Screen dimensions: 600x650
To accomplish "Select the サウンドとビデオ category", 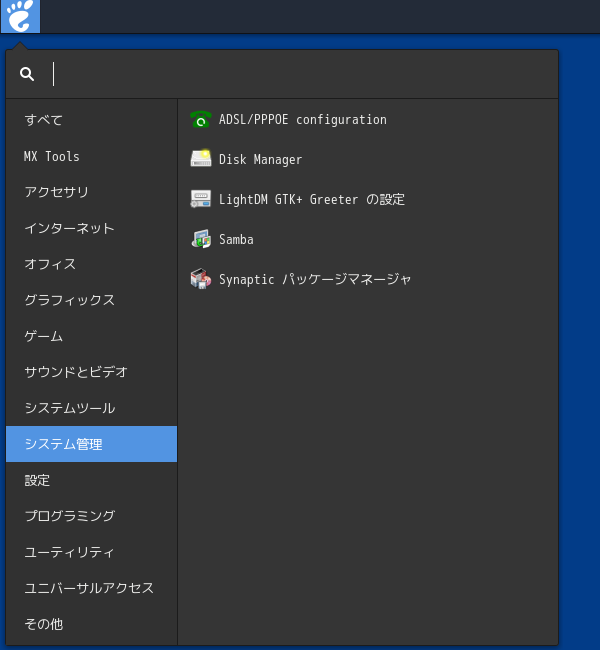I will (92, 372).
